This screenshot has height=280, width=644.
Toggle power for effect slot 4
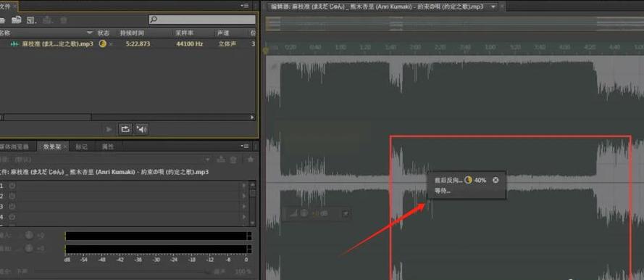coord(12,217)
